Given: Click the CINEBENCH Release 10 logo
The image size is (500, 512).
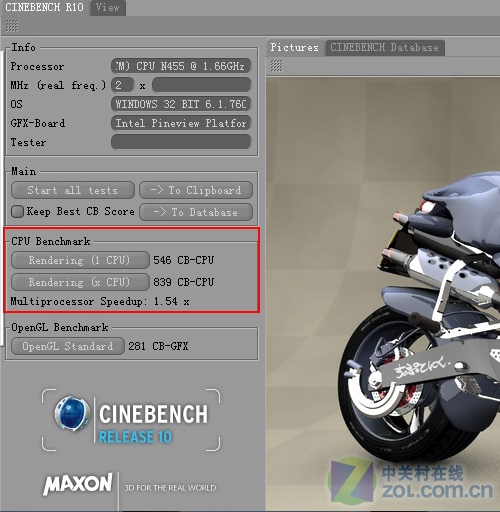Looking at the screenshot, I should pyautogui.click(x=131, y=420).
